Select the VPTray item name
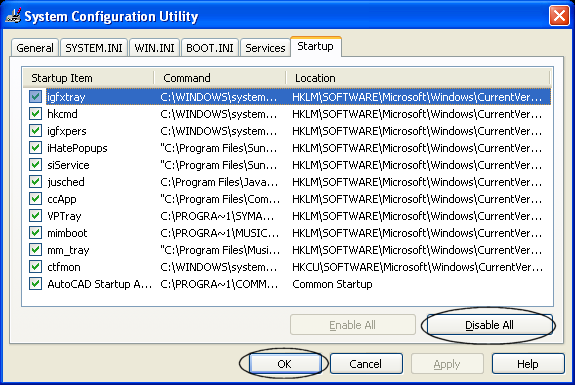 pyautogui.click(x=64, y=216)
